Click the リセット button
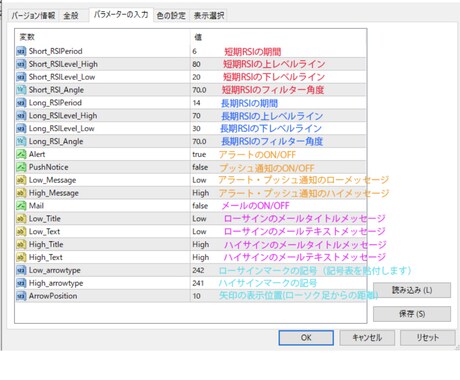Image resolution: width=460 pixels, height=380 pixels. (x=428, y=338)
